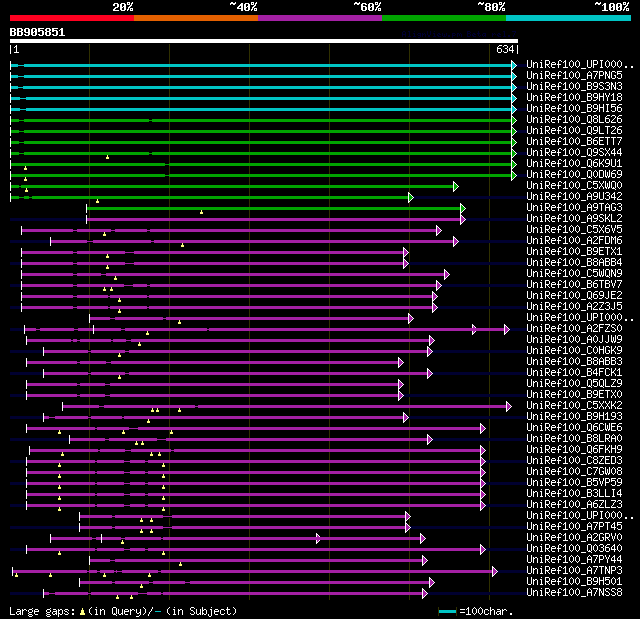Click the red 20% identity legend segment

click(x=72, y=18)
